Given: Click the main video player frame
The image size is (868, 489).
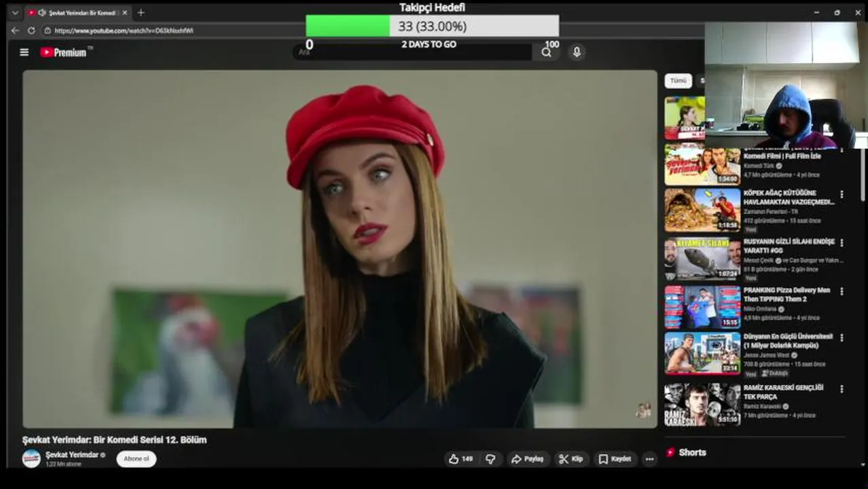Looking at the screenshot, I should click(340, 249).
